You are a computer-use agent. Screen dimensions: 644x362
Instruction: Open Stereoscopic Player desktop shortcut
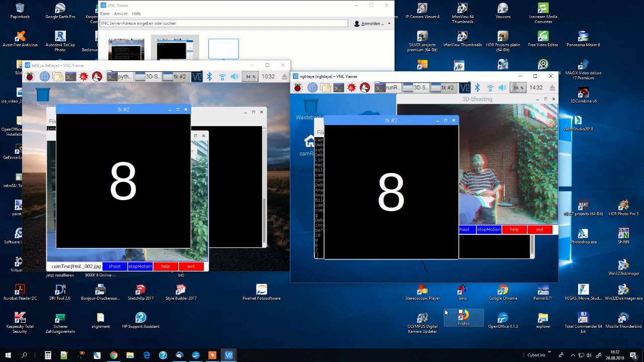(423, 293)
